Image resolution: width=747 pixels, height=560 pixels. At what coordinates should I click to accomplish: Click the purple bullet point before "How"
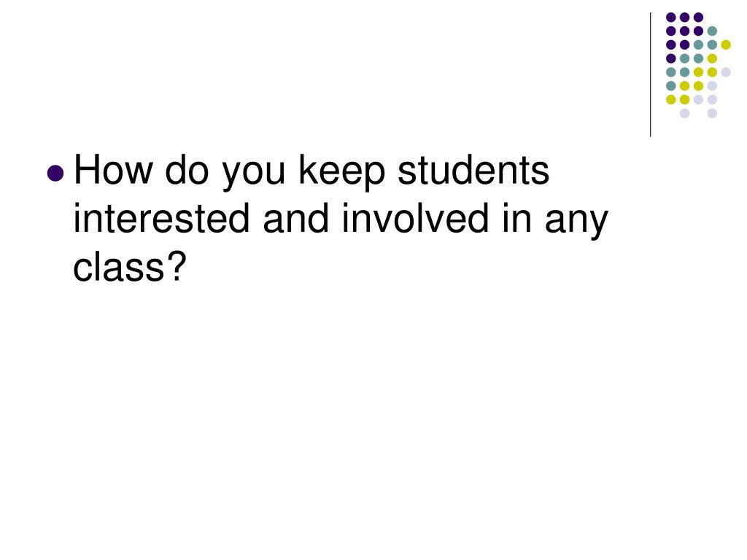click(55, 174)
